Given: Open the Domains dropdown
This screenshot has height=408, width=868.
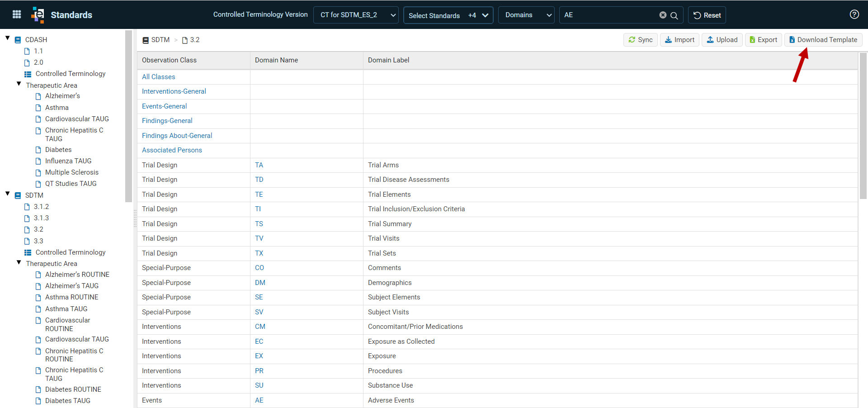Looking at the screenshot, I should point(526,15).
